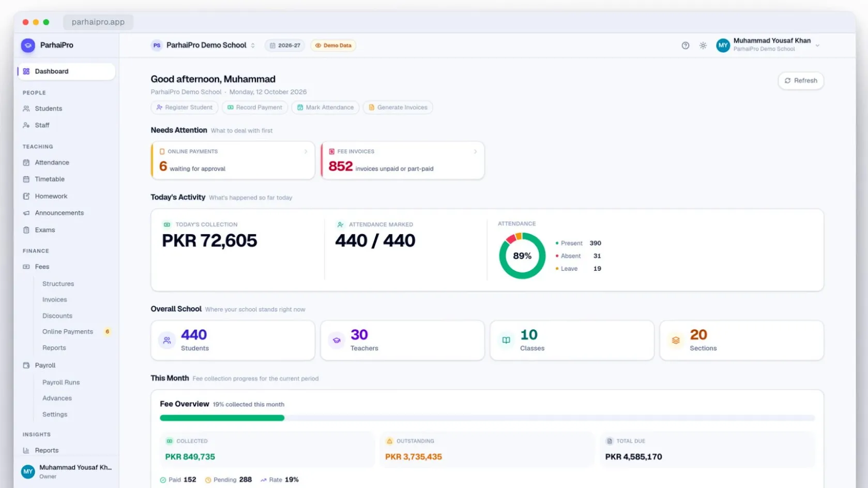Click the 20 Sections layers icon

pos(676,341)
